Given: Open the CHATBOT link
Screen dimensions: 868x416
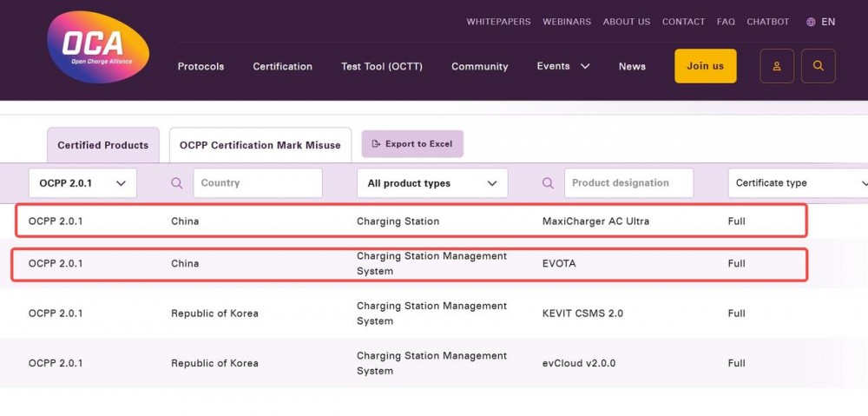Looking at the screenshot, I should 768,23.
